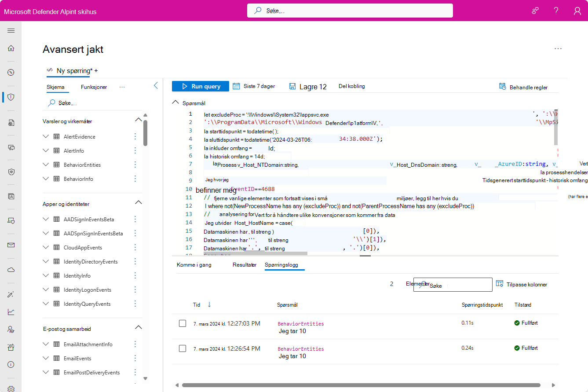Open options menu for BehaviorInfo table
Image resolution: width=588 pixels, height=392 pixels.
coord(135,179)
